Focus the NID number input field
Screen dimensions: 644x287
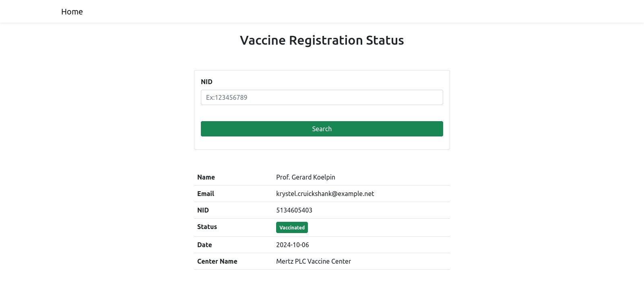(322, 97)
